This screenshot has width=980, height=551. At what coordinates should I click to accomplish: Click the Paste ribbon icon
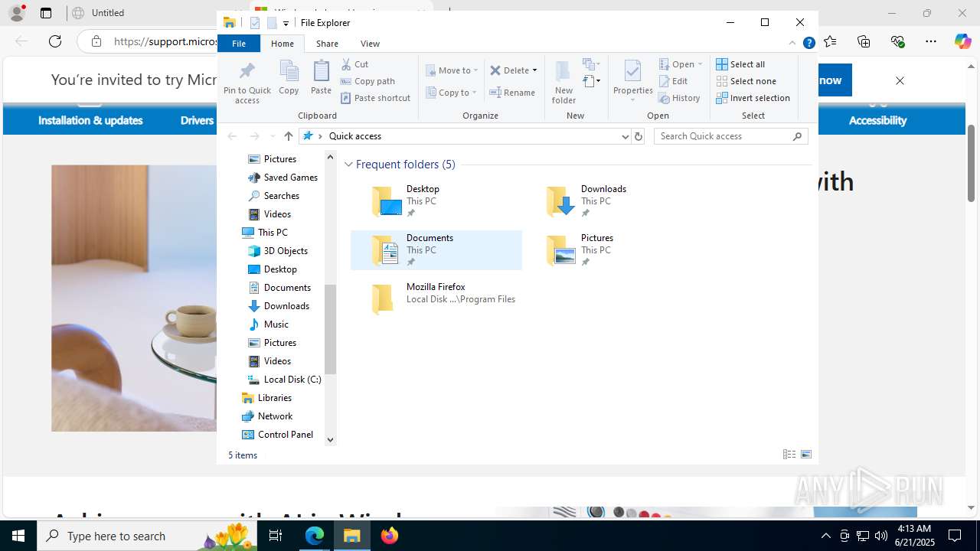tap(321, 77)
